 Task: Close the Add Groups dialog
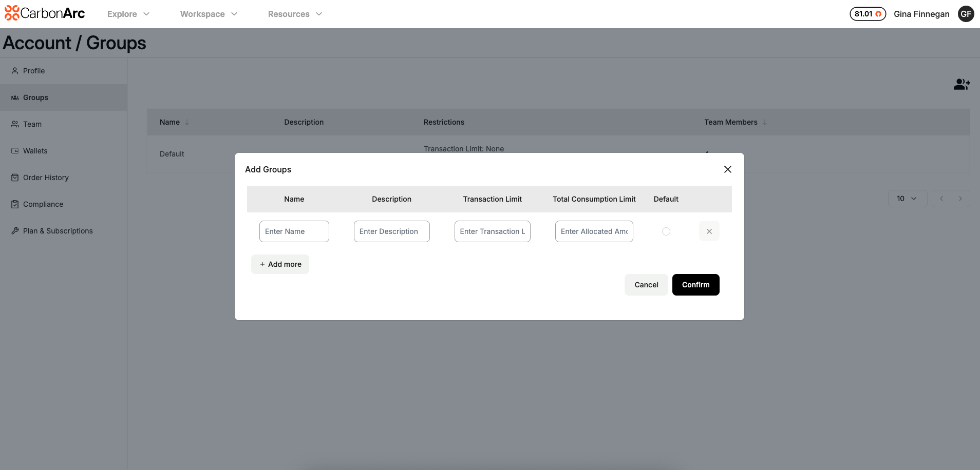click(x=727, y=169)
